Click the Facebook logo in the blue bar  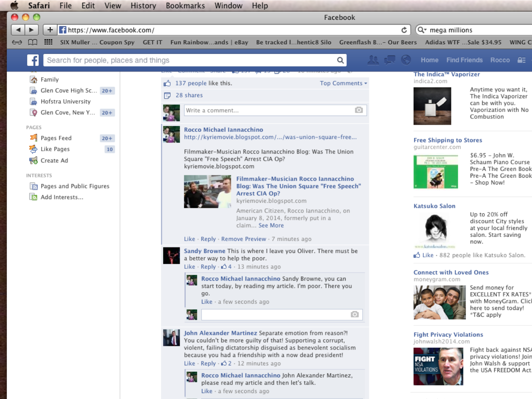coord(33,60)
